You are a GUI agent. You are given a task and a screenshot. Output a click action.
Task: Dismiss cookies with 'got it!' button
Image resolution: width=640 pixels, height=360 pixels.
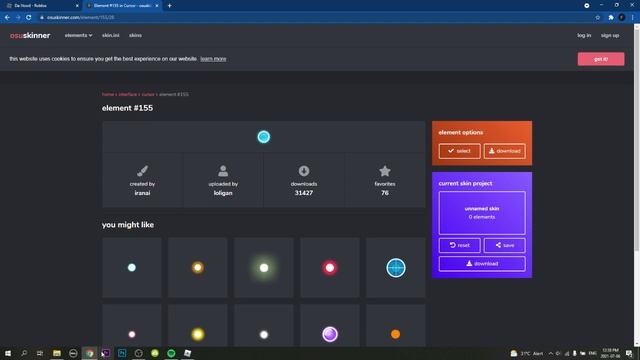[x=601, y=59]
